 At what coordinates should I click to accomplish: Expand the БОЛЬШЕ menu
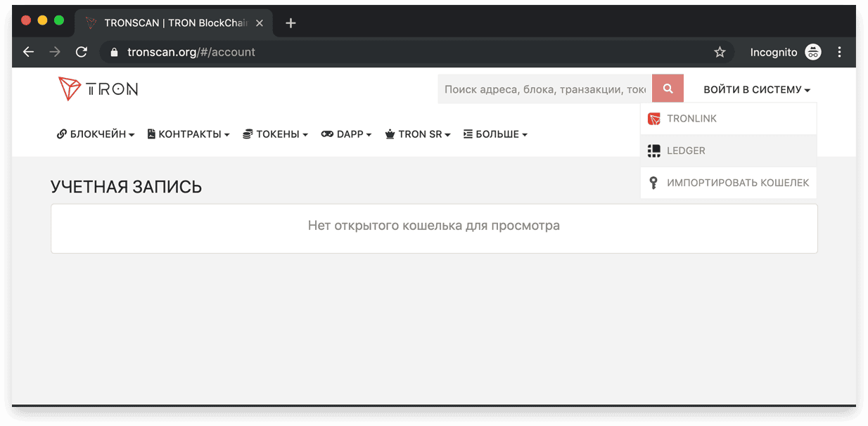click(x=495, y=134)
